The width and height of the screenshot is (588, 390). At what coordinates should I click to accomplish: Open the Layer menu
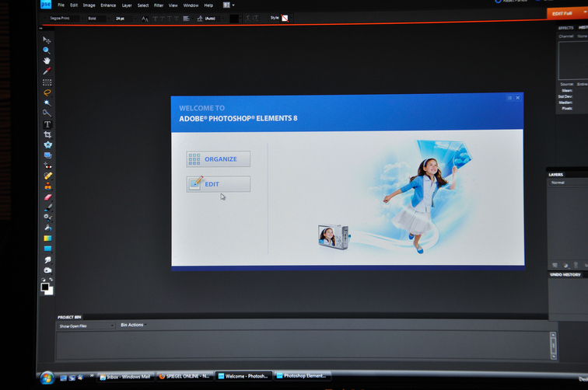127,5
